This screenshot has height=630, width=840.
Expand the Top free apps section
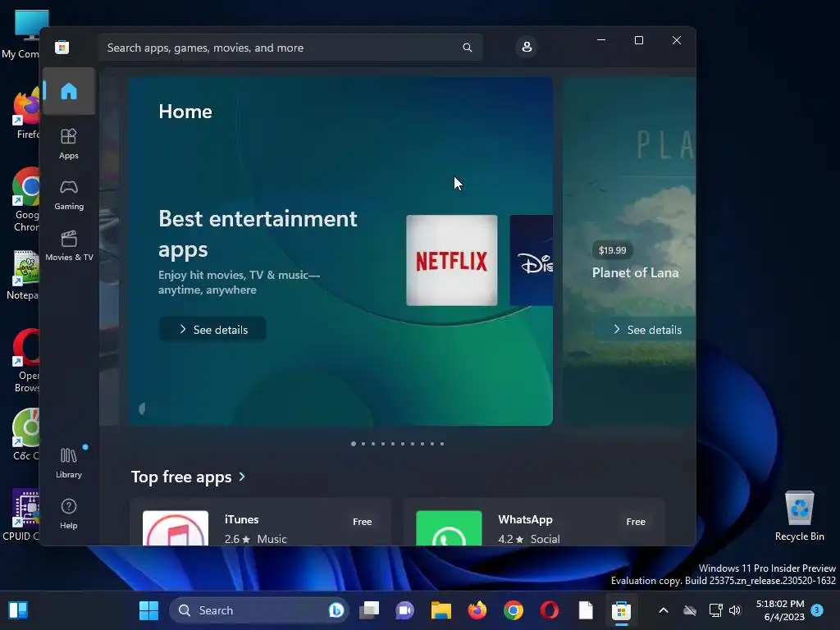pos(189,477)
